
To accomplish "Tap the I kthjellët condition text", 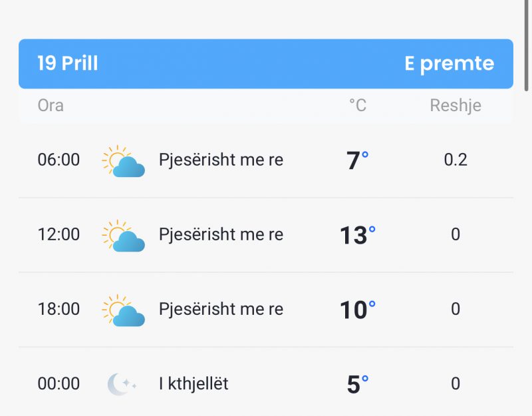I will point(194,384).
